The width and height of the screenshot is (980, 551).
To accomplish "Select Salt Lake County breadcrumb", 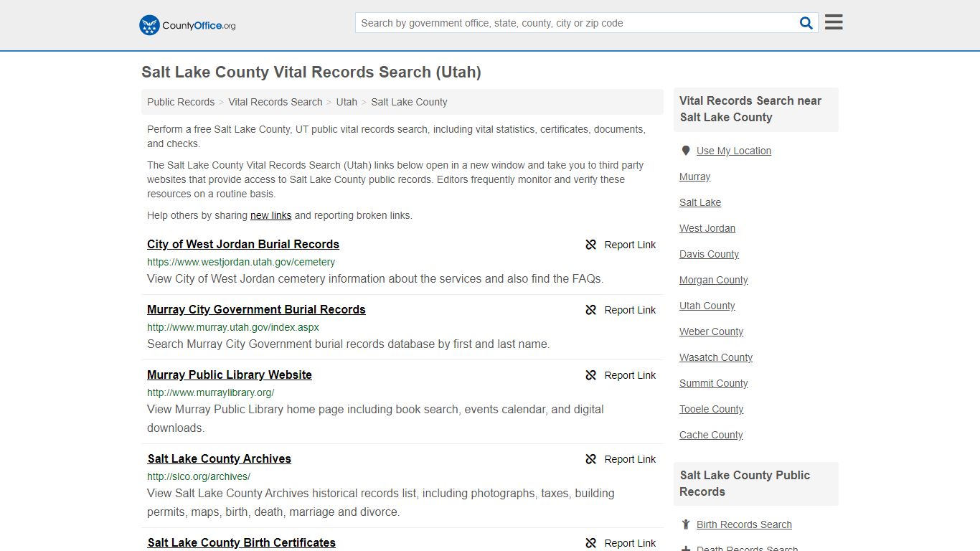I will pos(409,102).
